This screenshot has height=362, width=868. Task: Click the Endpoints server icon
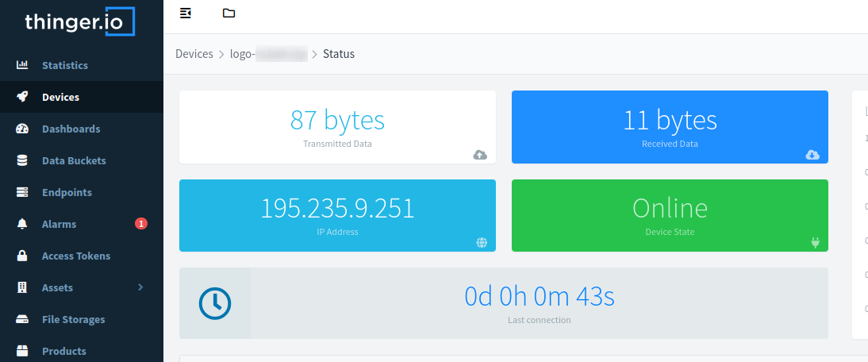click(x=22, y=192)
